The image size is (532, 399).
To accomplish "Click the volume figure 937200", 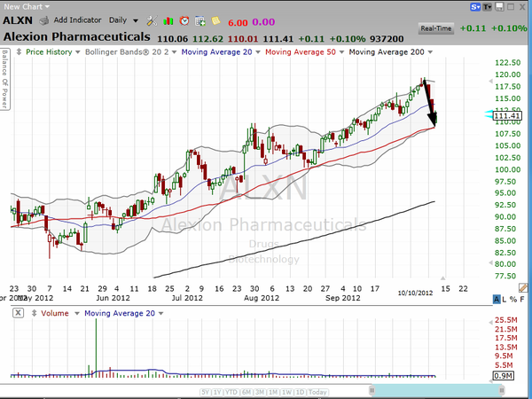I will tap(387, 39).
